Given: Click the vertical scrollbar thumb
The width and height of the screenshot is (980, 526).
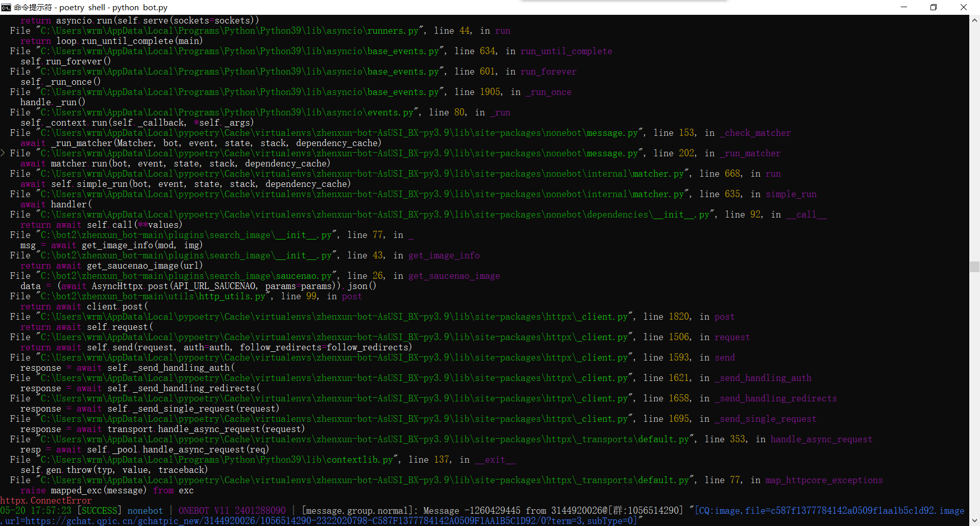Looking at the screenshot, I should (x=974, y=267).
